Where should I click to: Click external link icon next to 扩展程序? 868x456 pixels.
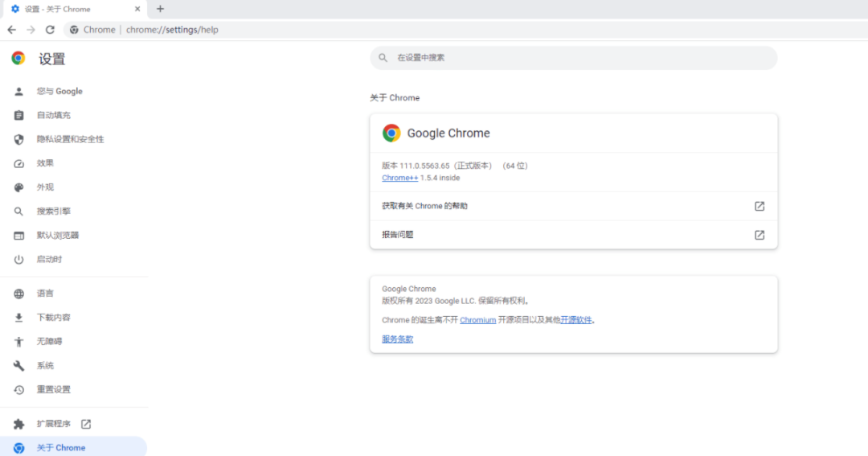[x=86, y=424]
